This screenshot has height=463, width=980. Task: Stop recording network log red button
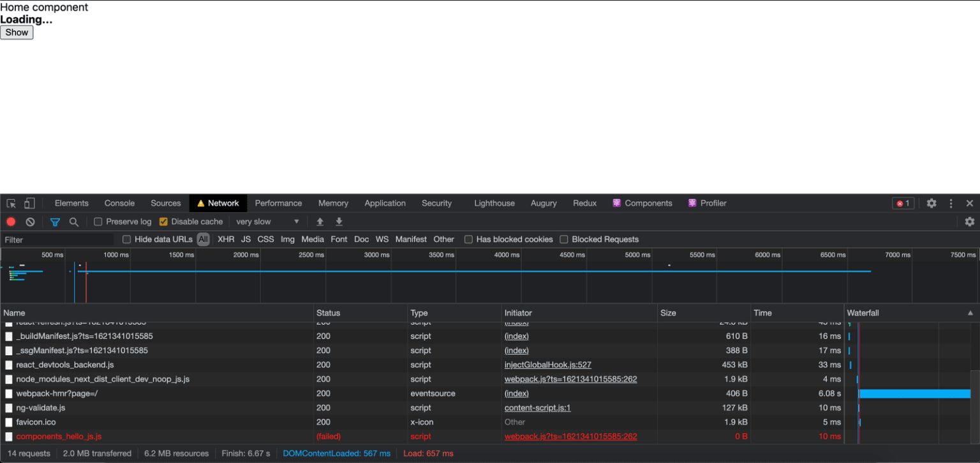(11, 222)
